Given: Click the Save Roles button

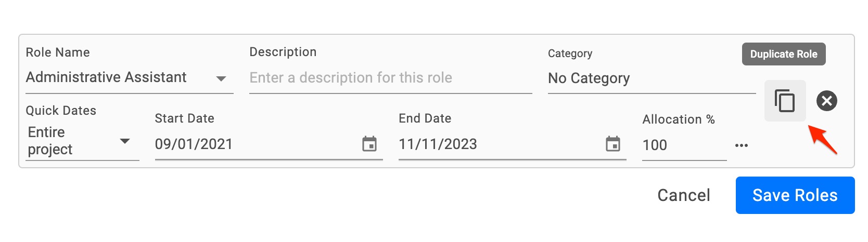Looking at the screenshot, I should [795, 195].
